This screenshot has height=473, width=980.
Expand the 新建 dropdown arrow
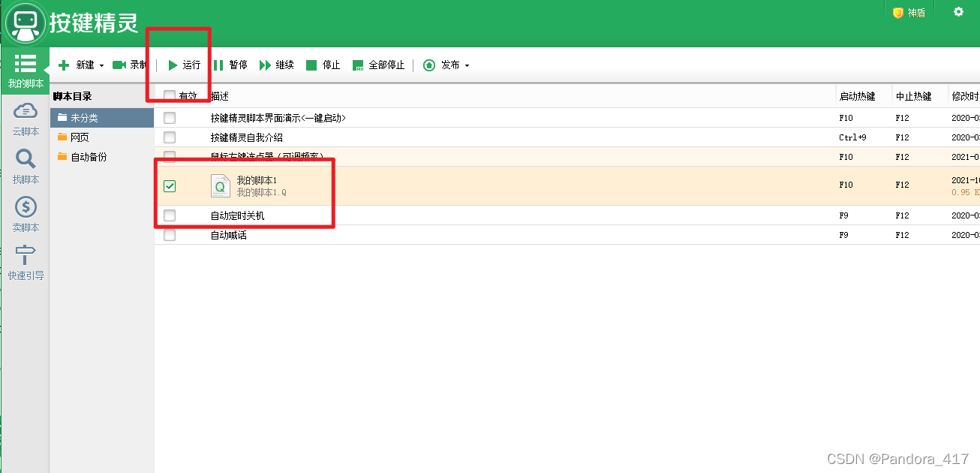pos(101,66)
